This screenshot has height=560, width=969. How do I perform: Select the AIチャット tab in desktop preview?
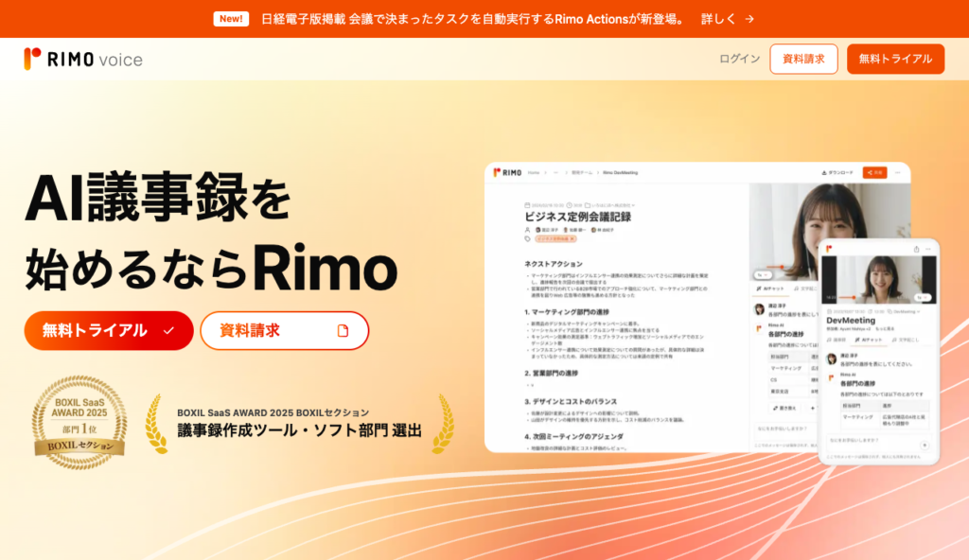click(770, 289)
